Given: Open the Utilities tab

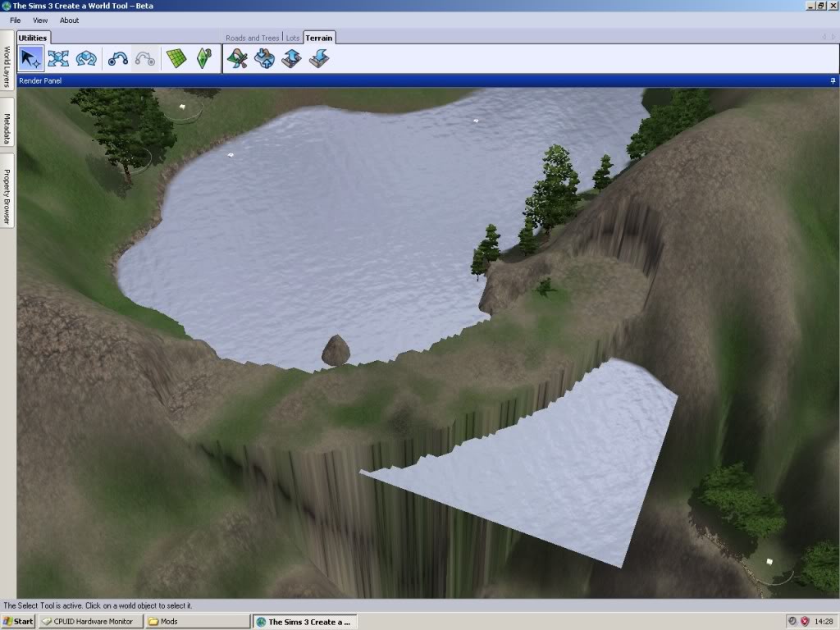Looking at the screenshot, I should point(33,38).
